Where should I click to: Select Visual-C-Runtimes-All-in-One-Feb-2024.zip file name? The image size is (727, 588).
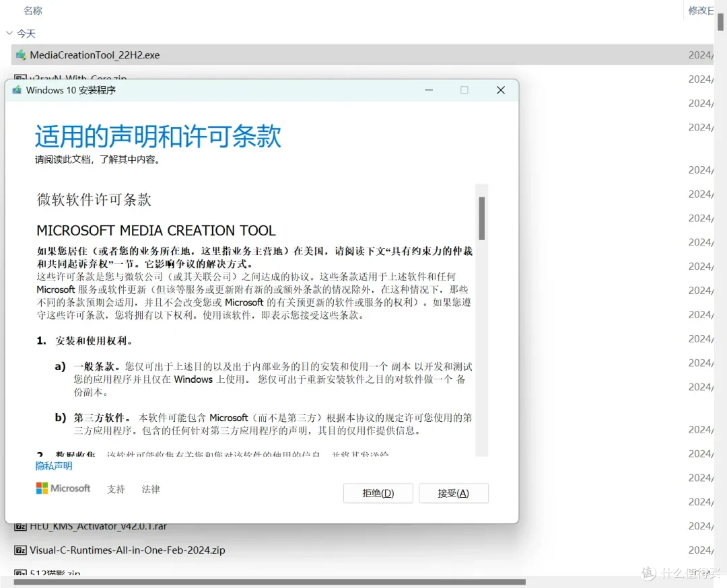(127, 550)
